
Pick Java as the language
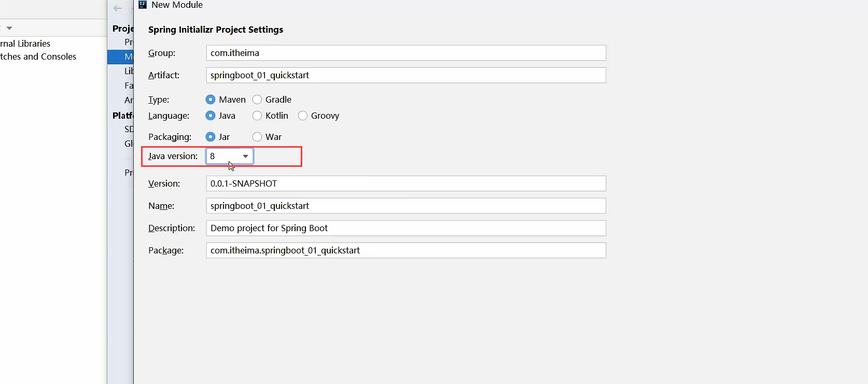[x=211, y=116]
